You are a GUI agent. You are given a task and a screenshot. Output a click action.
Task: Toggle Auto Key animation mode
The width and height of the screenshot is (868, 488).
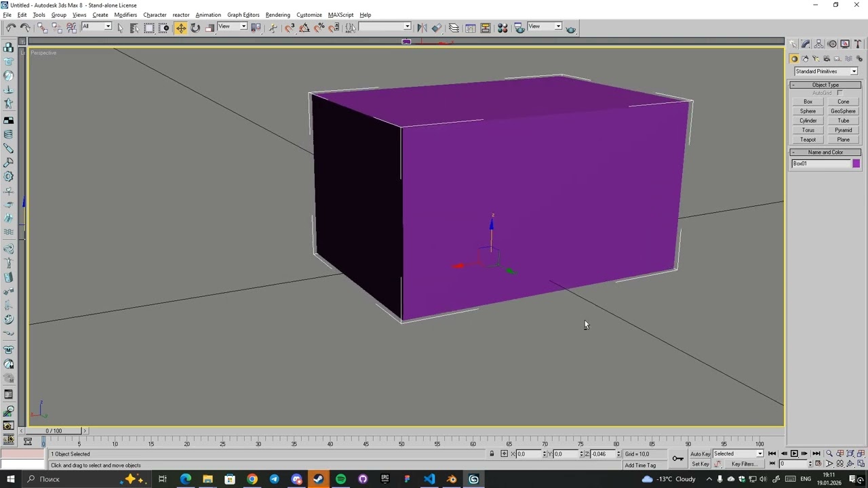pos(700,454)
